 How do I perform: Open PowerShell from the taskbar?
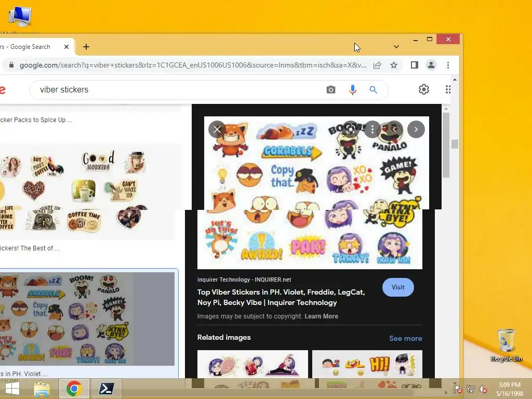(x=106, y=389)
